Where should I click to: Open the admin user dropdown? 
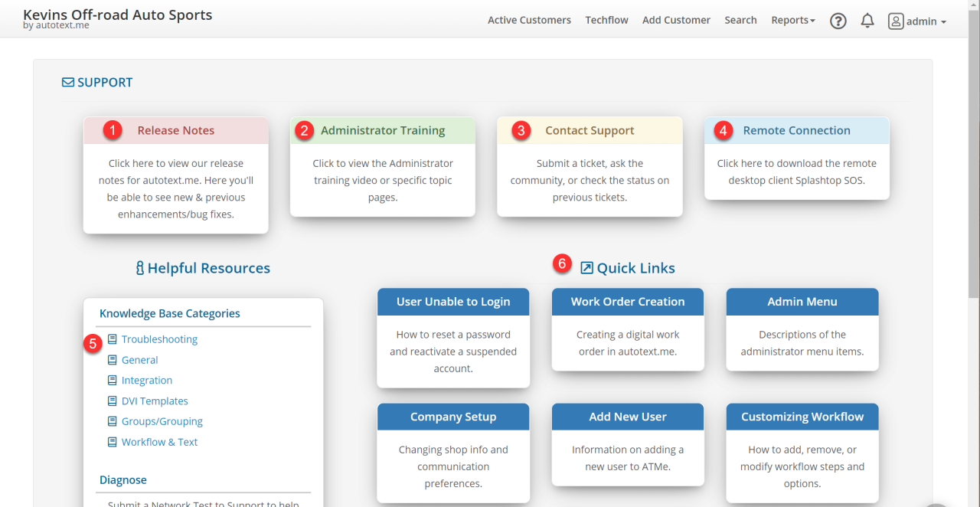917,21
